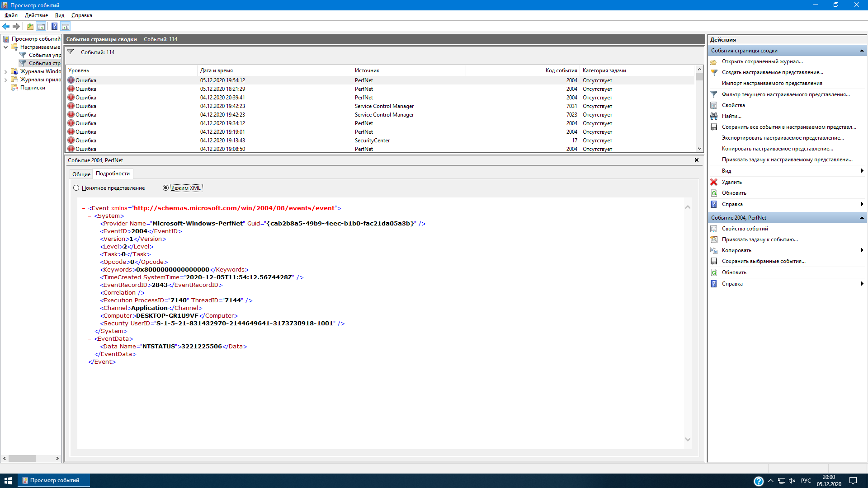Click the Windows Start button

pyautogui.click(x=8, y=481)
